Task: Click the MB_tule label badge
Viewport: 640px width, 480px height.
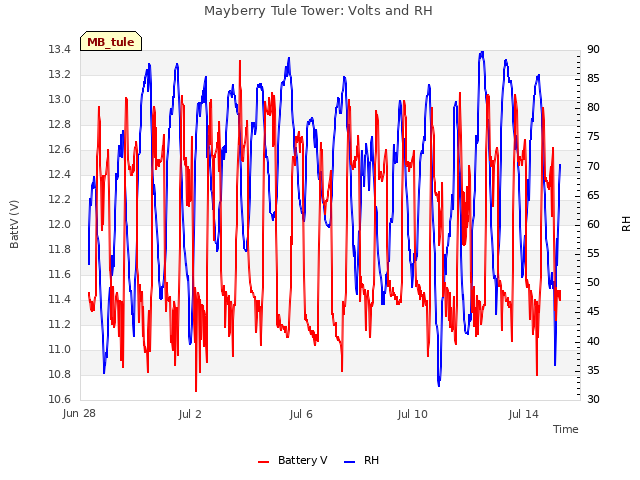Action: point(111,41)
